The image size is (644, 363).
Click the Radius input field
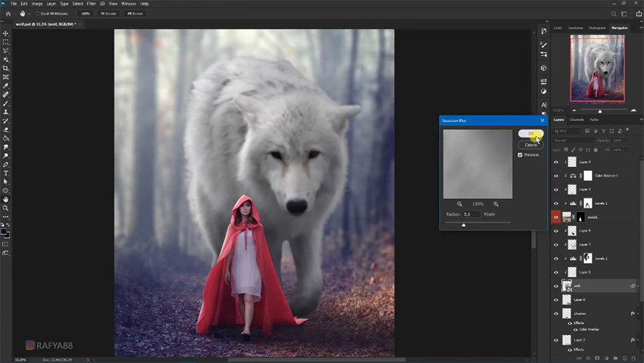pyautogui.click(x=472, y=214)
